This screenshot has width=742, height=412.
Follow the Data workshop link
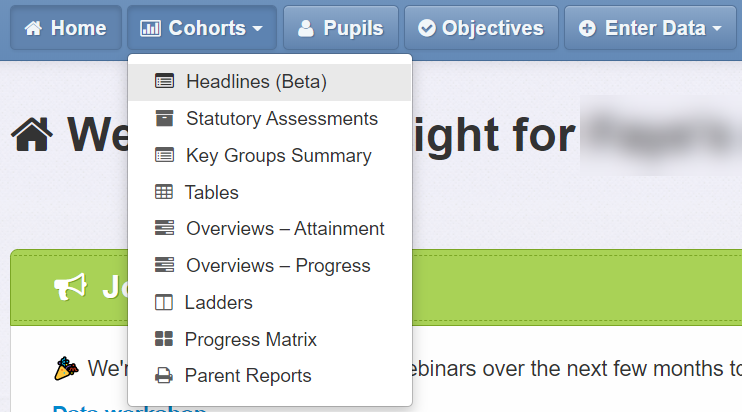tap(130, 408)
